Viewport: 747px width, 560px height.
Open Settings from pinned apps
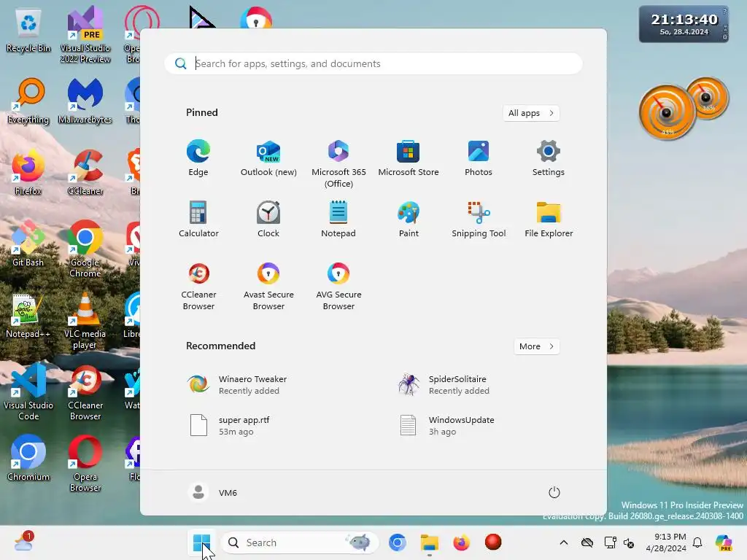coord(549,158)
